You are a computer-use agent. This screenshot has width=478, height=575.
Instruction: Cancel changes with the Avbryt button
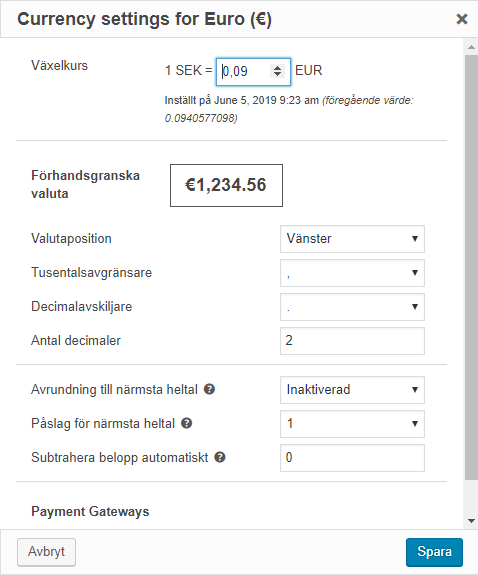pyautogui.click(x=46, y=552)
